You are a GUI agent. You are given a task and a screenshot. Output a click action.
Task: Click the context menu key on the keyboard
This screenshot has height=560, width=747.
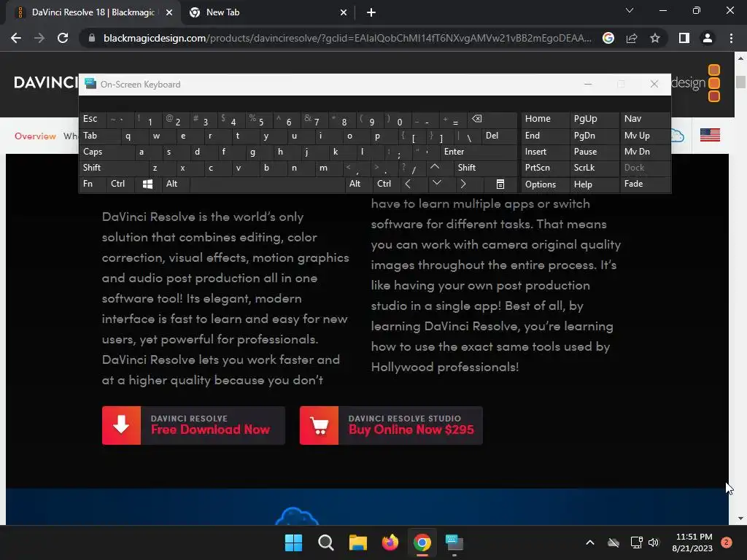tap(500, 184)
